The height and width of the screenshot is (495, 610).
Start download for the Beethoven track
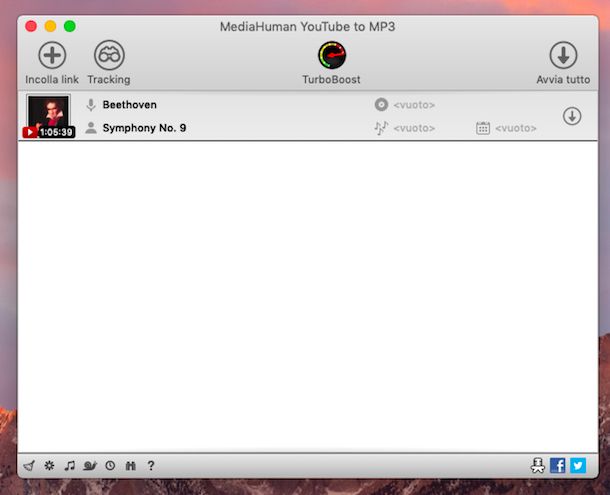[x=572, y=116]
